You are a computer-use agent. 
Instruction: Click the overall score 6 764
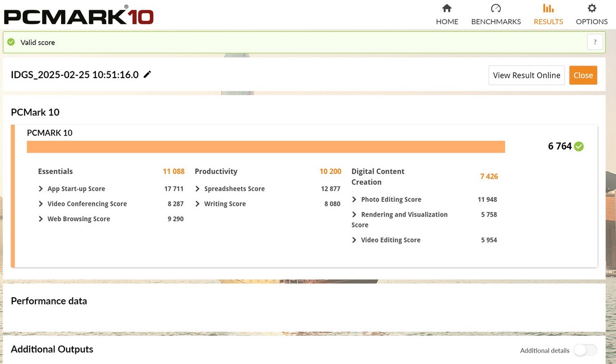[x=560, y=146]
